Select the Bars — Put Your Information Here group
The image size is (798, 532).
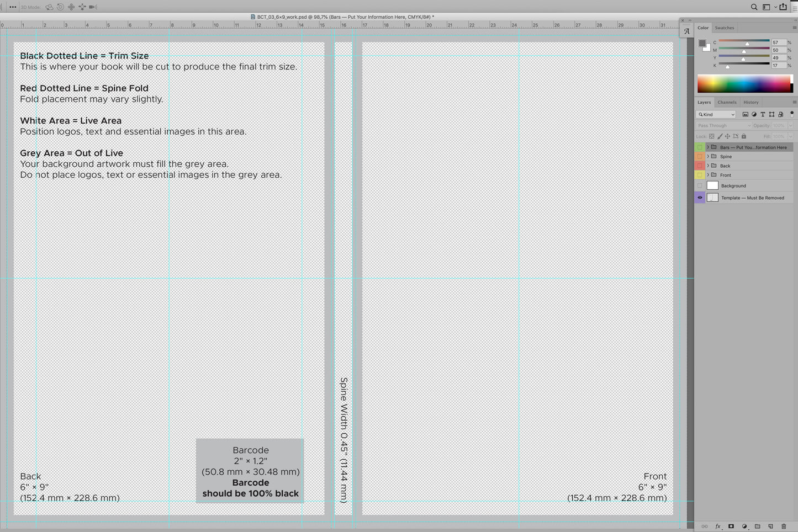pos(753,147)
